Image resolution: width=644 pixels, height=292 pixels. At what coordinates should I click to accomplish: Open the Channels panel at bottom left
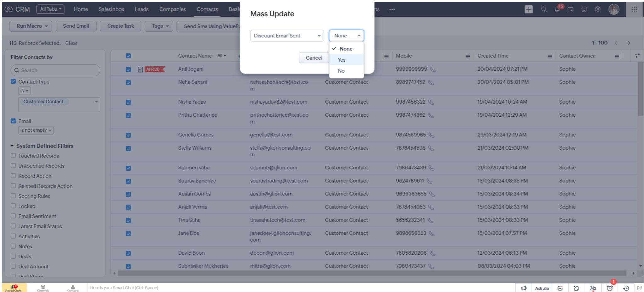[43, 288]
